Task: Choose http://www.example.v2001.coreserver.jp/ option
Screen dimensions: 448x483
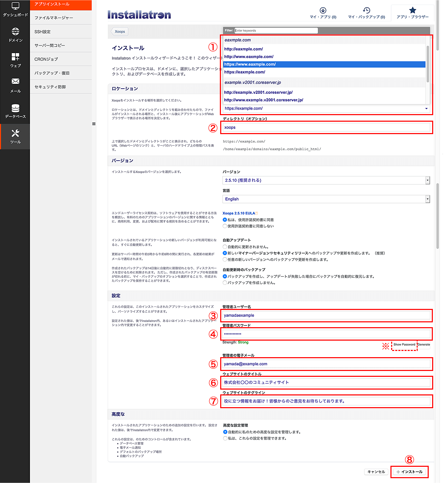Action: coord(324,100)
